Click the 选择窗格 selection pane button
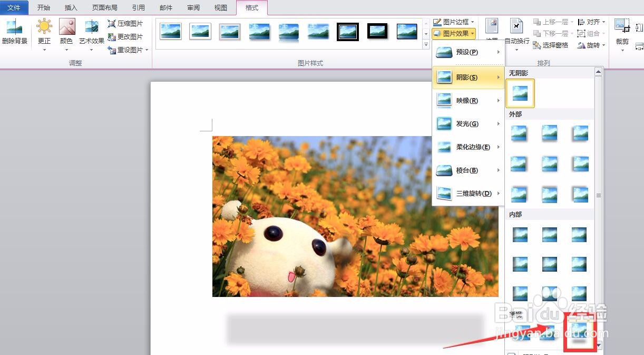Viewport: 644px width, 355px height. coord(551,45)
